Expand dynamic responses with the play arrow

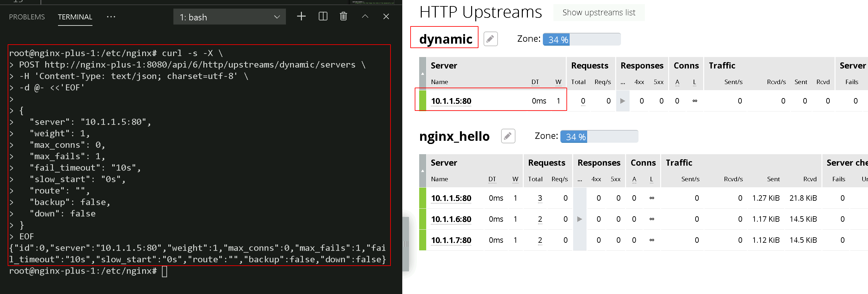622,101
